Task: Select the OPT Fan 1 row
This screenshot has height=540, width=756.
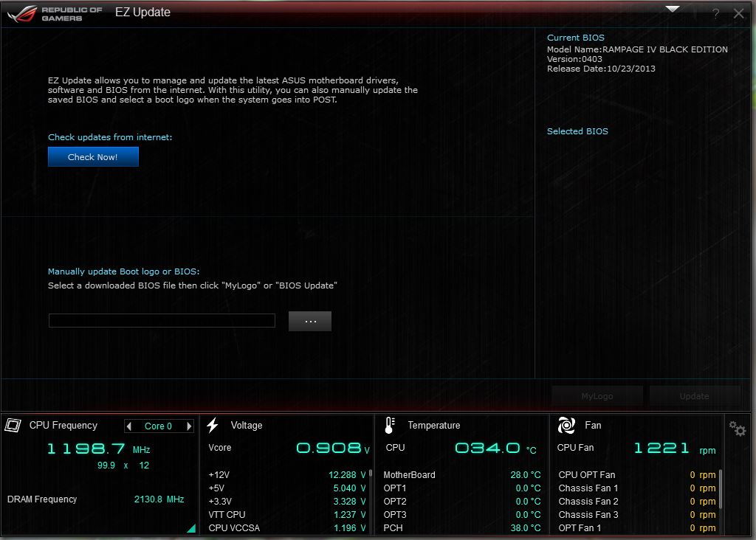Action: (637, 528)
